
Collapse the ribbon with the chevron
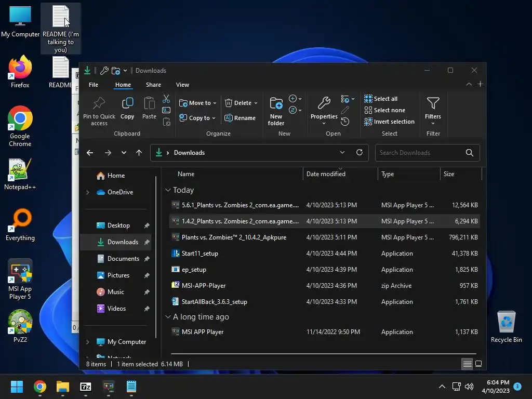tap(469, 84)
